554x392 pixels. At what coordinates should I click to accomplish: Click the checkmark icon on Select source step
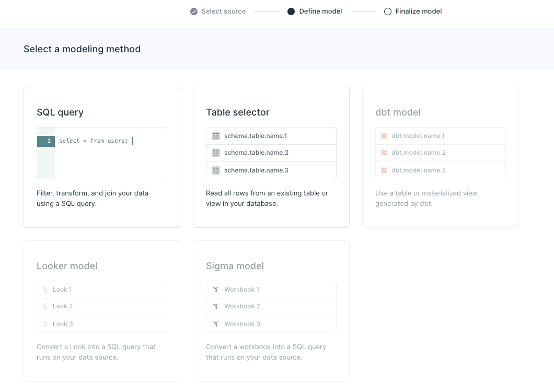[x=193, y=11]
